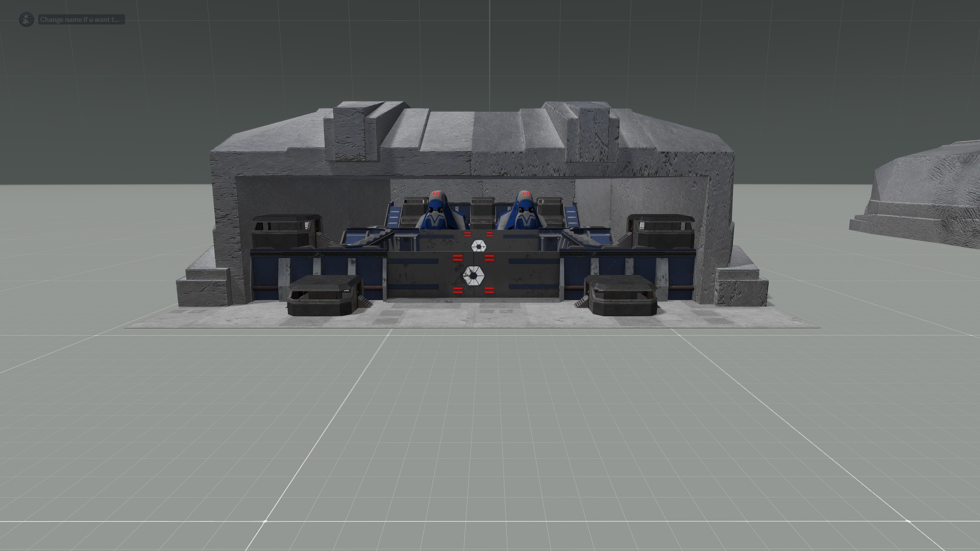This screenshot has width=980, height=551.
Task: Select the front-left black bunker pod
Action: pos(324,295)
